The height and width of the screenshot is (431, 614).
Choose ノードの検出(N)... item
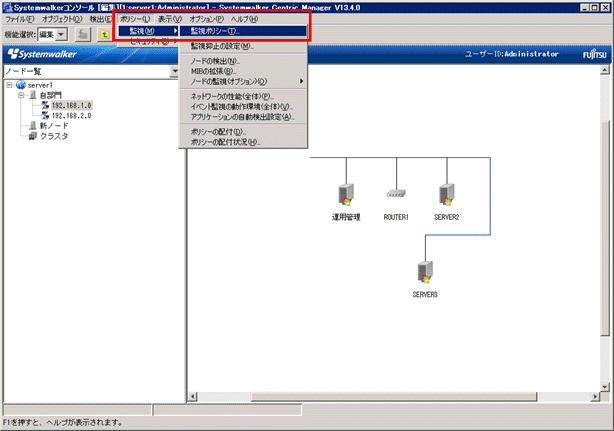pos(243,61)
